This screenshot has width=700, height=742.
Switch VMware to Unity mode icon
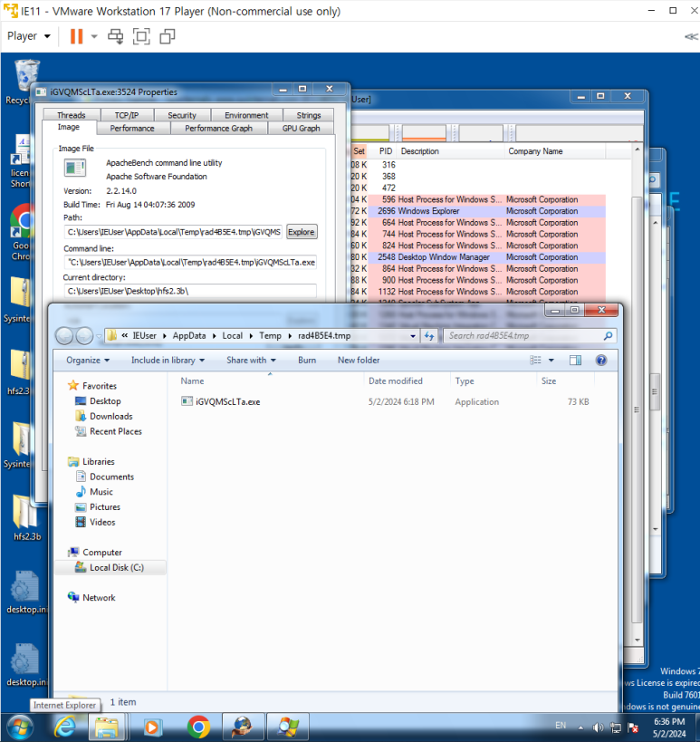pyautogui.click(x=168, y=36)
